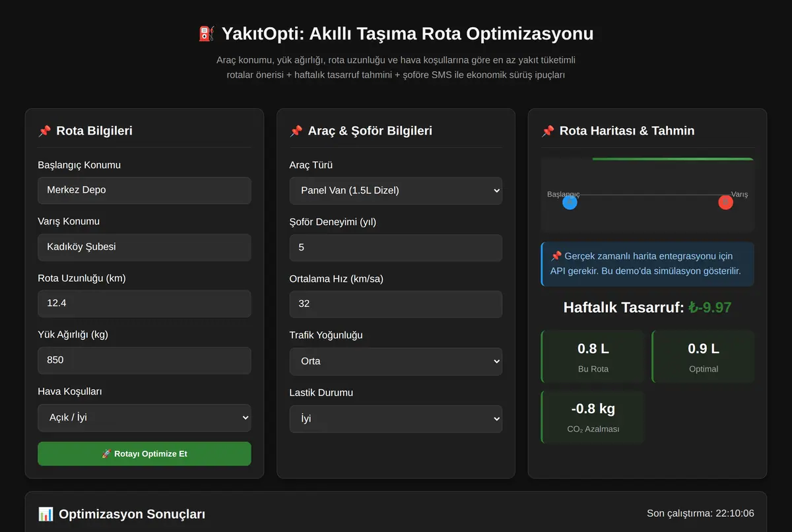This screenshot has width=792, height=532.
Task: Open the Trafik Yoğunluğu dropdown
Action: coord(396,362)
